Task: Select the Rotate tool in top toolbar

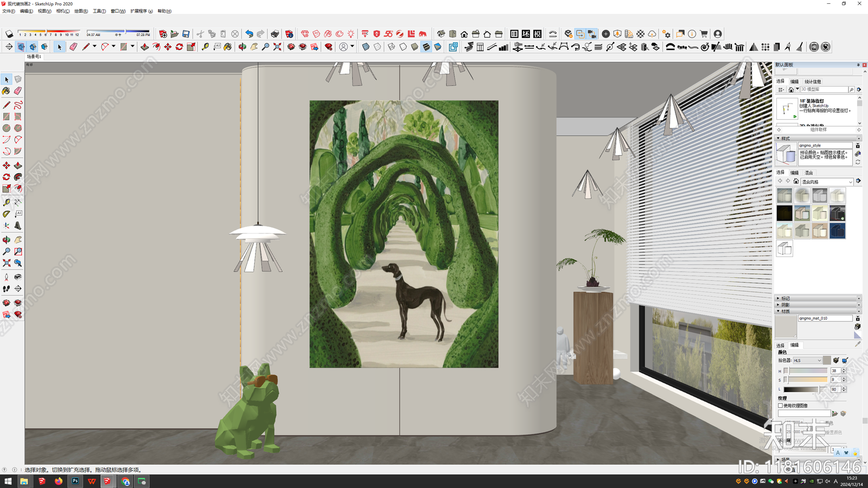Action: [179, 47]
